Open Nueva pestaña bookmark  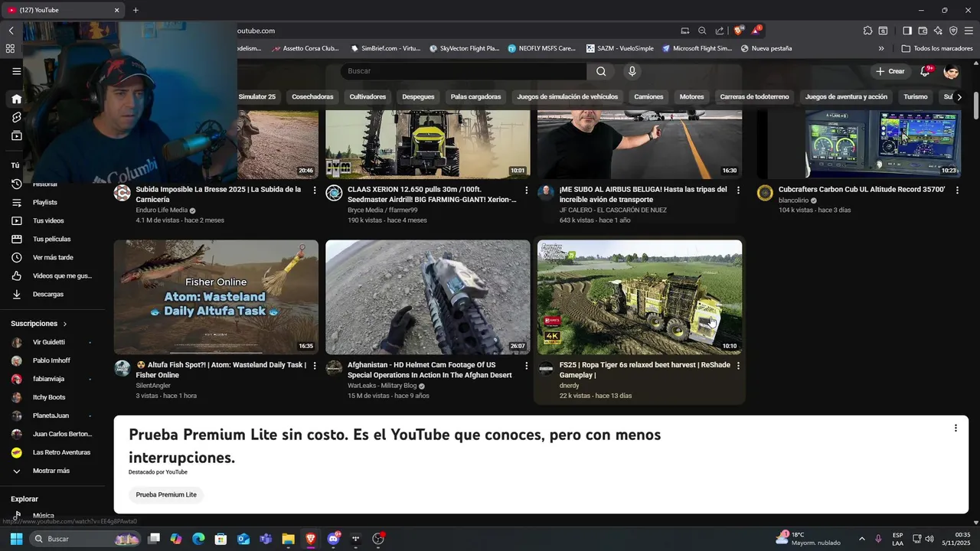click(x=766, y=48)
